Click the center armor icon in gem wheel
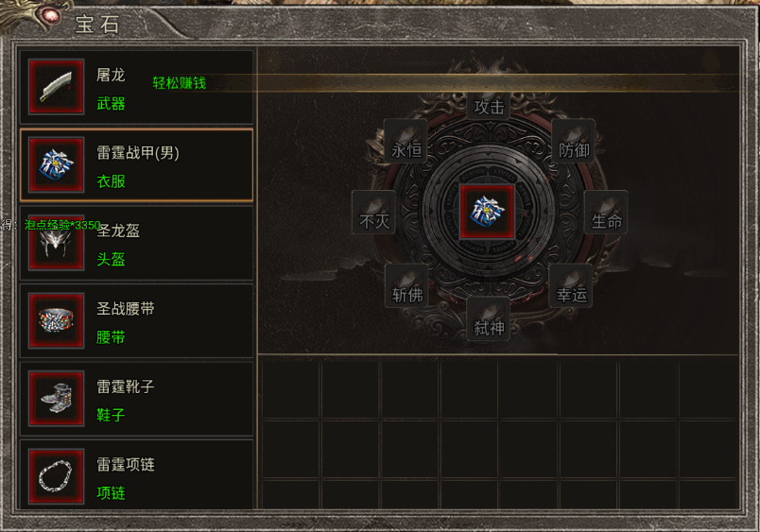The image size is (760, 532). point(487,212)
